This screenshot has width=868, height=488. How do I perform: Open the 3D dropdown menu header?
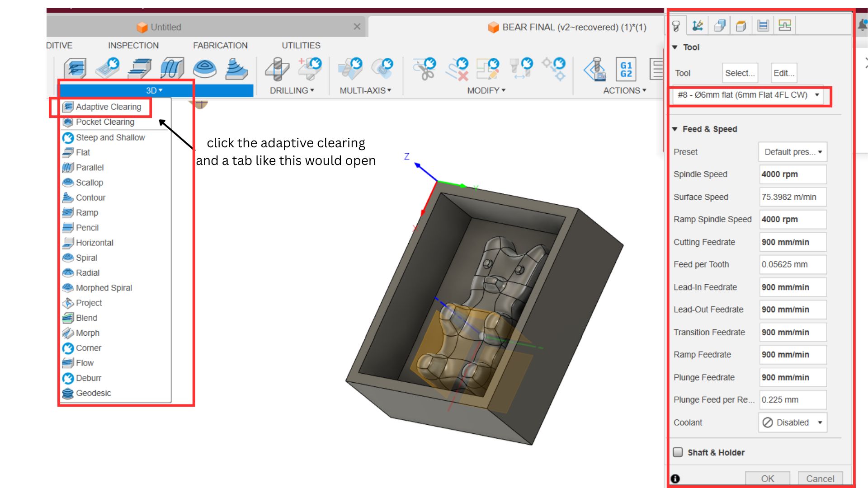click(154, 90)
